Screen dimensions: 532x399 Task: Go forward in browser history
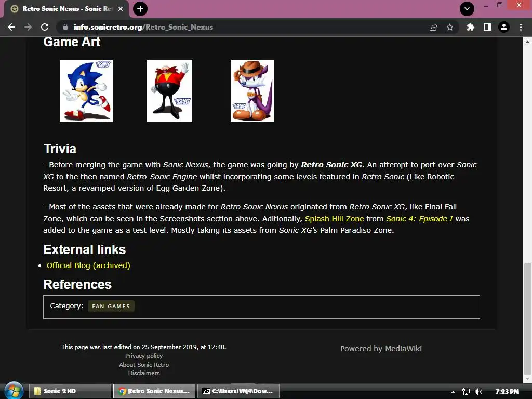pyautogui.click(x=28, y=27)
